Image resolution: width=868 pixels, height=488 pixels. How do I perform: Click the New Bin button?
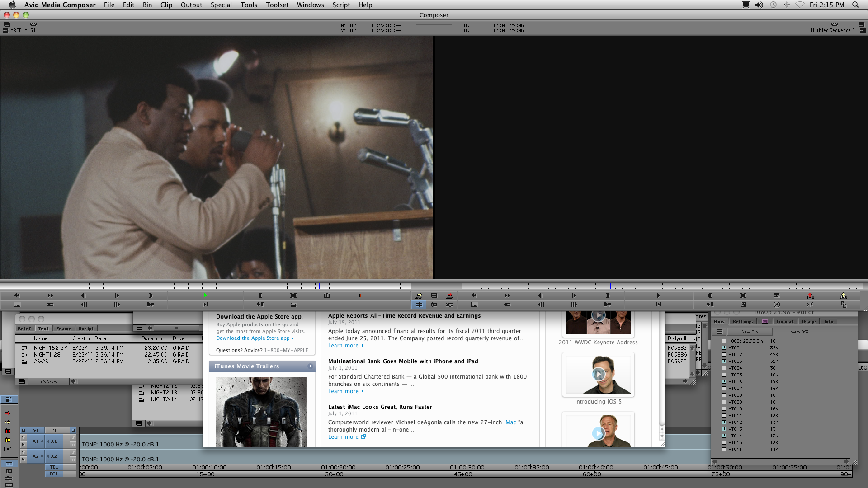(x=750, y=332)
